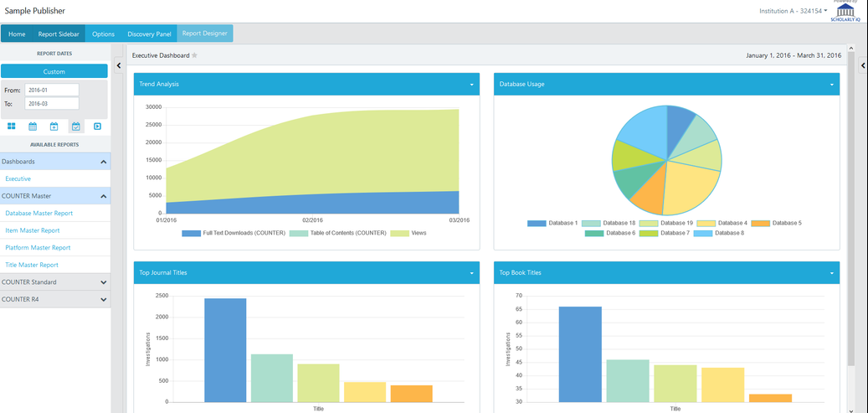
Task: Click the tallest blue bar in Top Journal Titles
Action: pos(225,350)
